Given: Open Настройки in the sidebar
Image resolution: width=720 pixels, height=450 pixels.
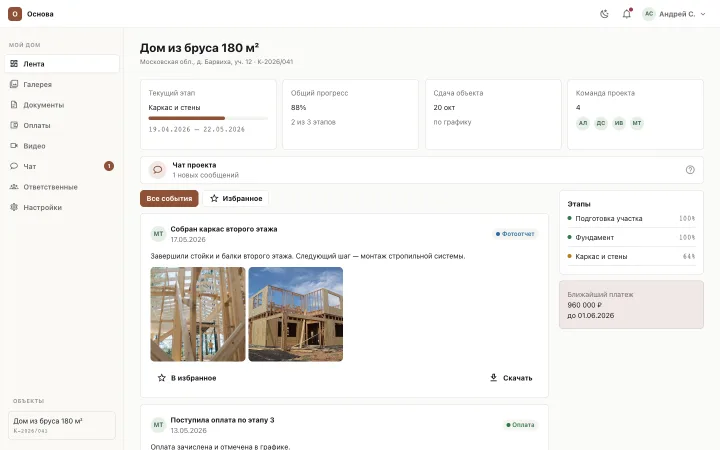Looking at the screenshot, I should point(62,207).
